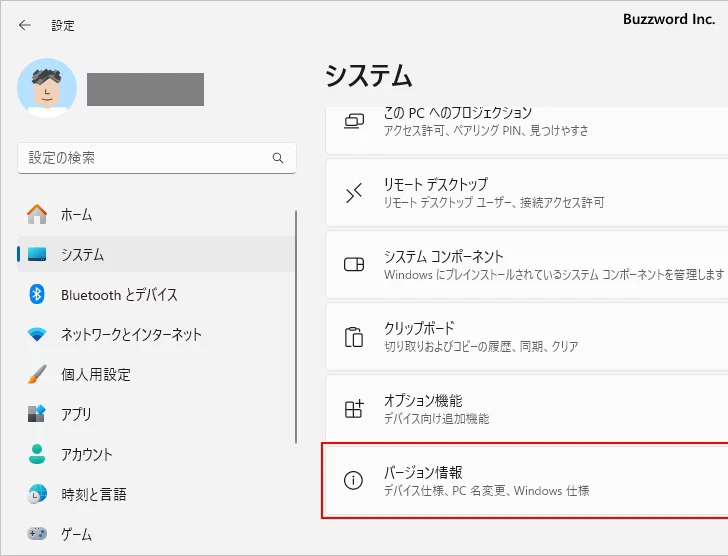Click the Bluetooth icon
Screen dimensions: 728x556
(x=37, y=294)
